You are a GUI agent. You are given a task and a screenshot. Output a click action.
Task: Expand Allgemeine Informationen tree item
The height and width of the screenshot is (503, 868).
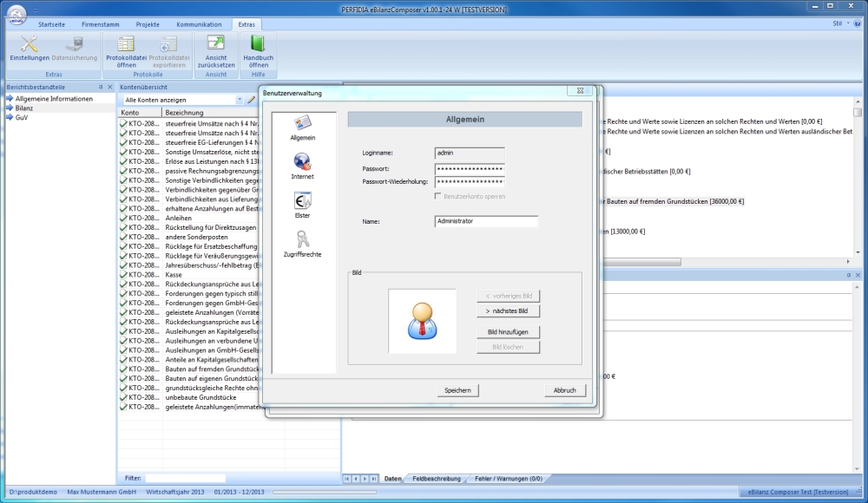(10, 99)
